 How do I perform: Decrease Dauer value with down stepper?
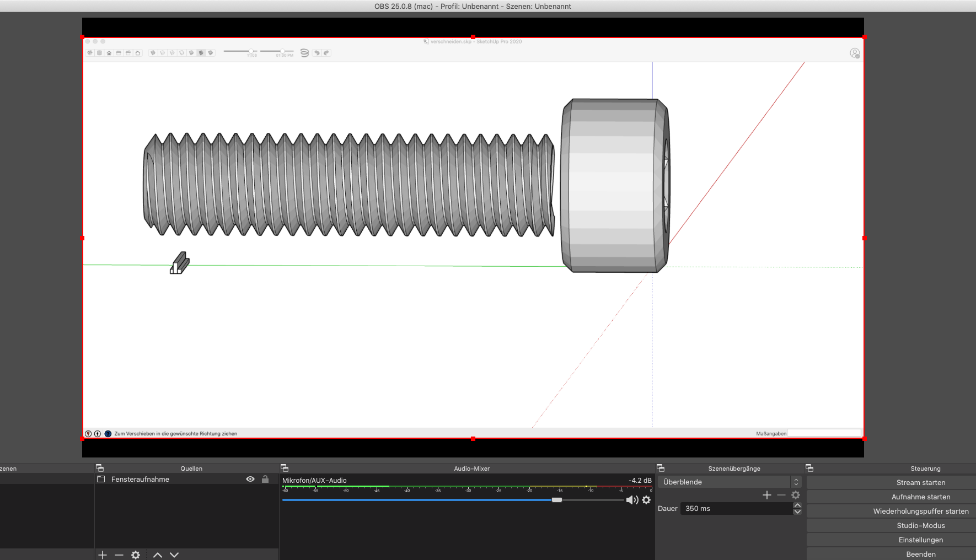pos(797,511)
